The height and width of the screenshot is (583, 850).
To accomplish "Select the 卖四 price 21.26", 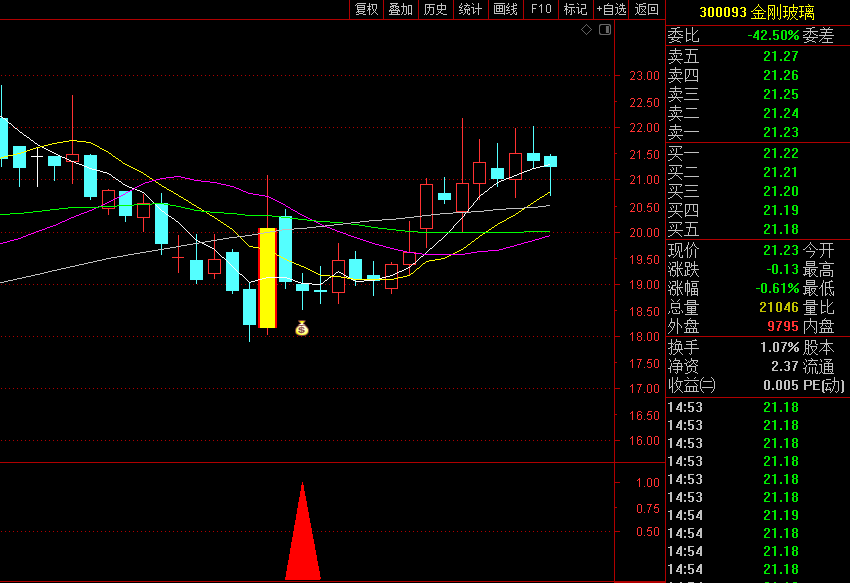I will (781, 75).
